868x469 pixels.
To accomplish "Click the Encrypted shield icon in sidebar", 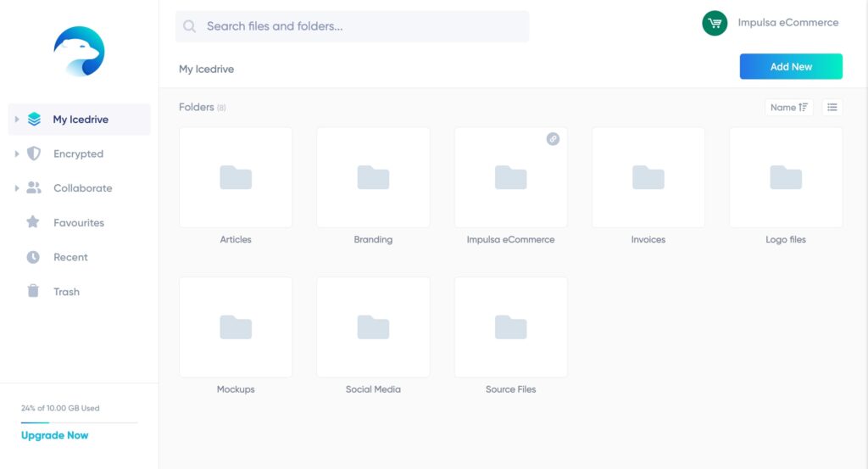I will tap(34, 154).
